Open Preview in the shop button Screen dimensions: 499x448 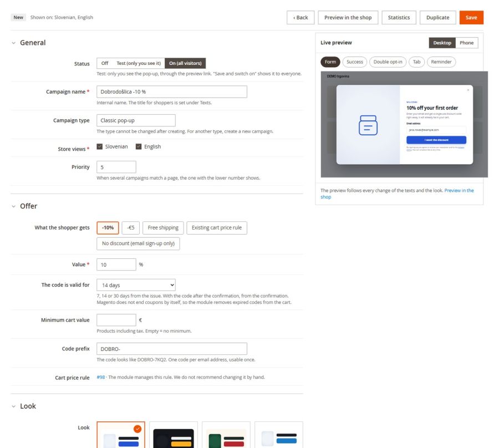pos(348,18)
